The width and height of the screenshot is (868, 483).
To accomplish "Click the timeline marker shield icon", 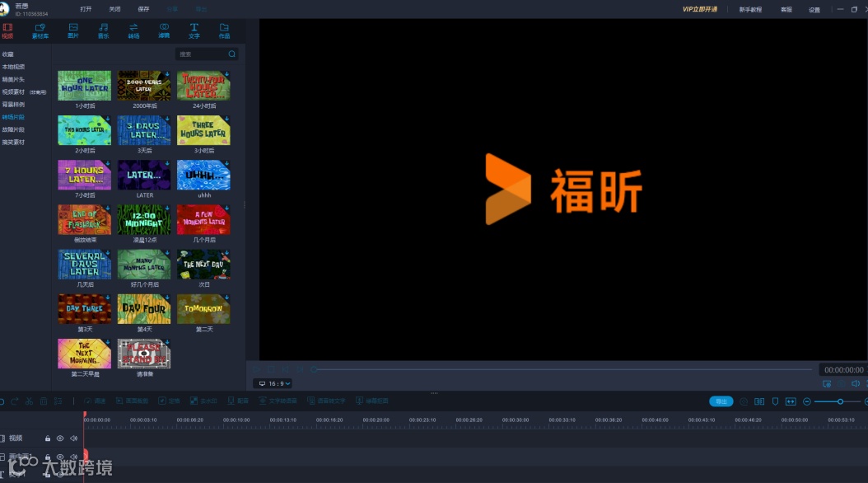I will 775,401.
